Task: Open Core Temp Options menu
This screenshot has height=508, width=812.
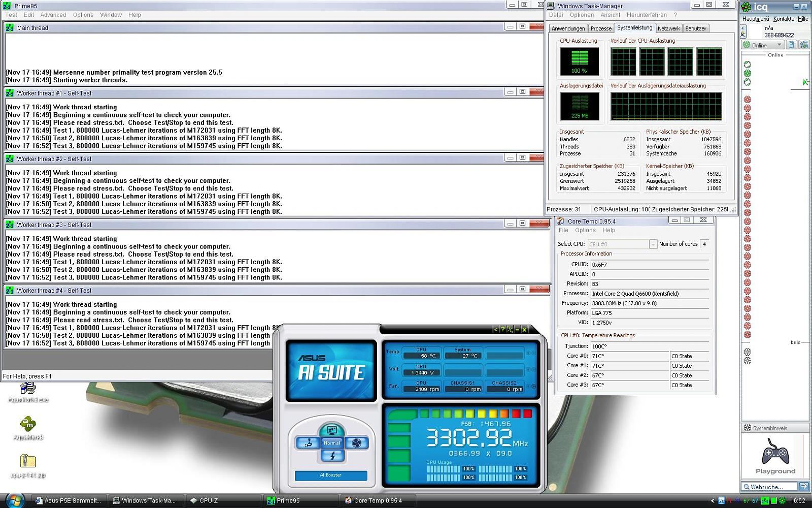Action: (585, 230)
